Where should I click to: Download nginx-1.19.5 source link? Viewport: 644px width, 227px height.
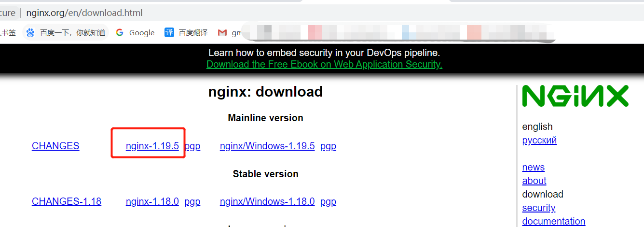(x=152, y=146)
